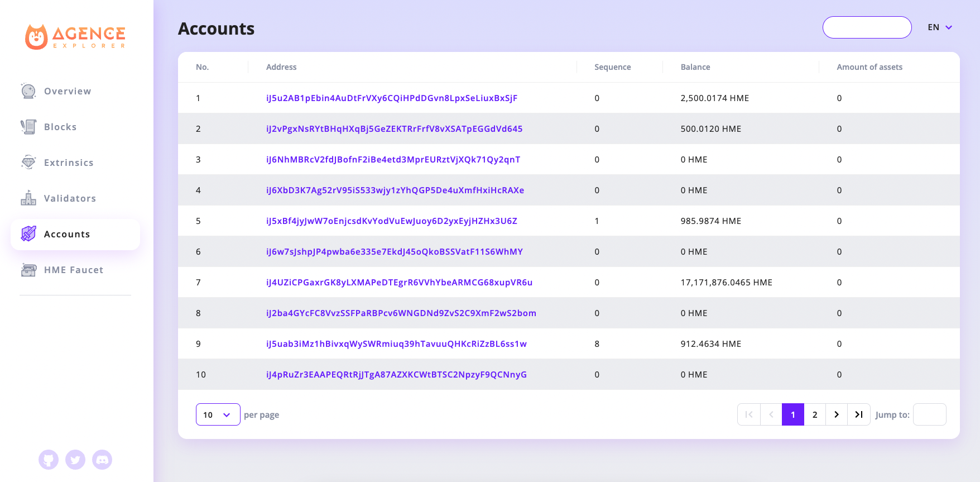Open account address starting with iJ4UZiCPGaxr
980x482 pixels.
(399, 283)
